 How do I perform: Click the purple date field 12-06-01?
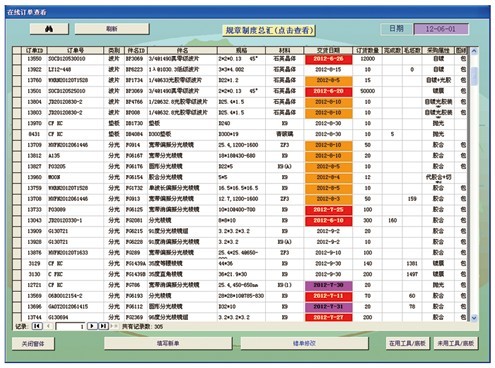pos(441,29)
